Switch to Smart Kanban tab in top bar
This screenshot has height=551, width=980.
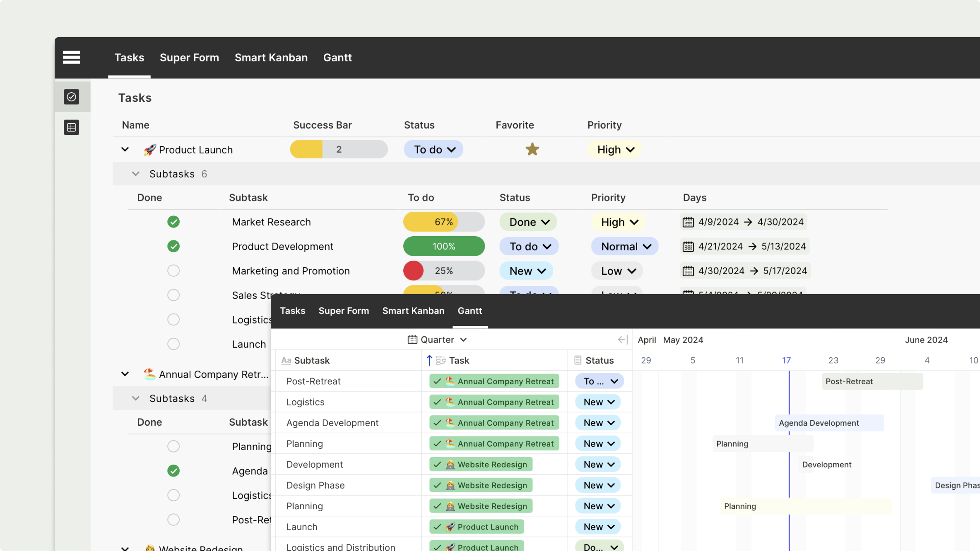[271, 57]
